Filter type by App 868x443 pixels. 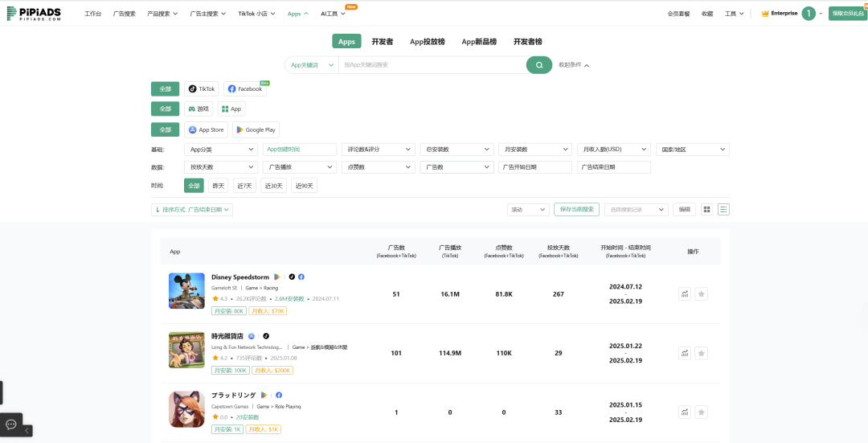(x=231, y=109)
